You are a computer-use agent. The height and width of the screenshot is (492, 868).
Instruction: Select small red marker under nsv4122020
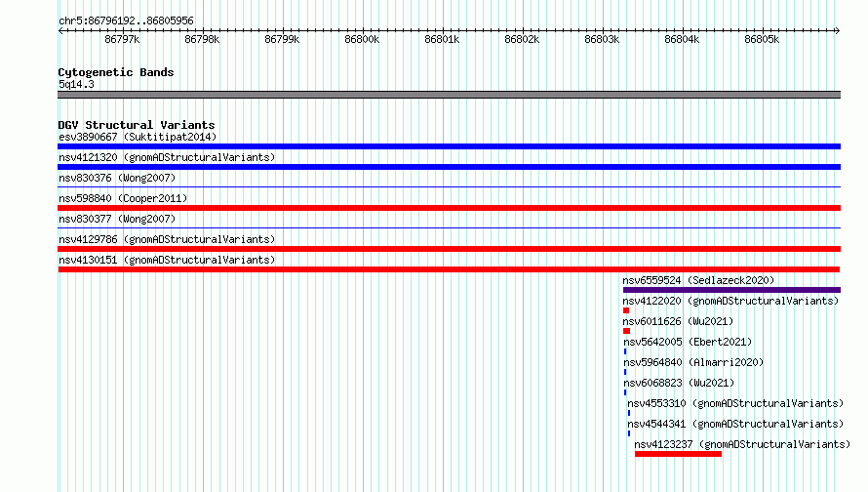(x=626, y=310)
